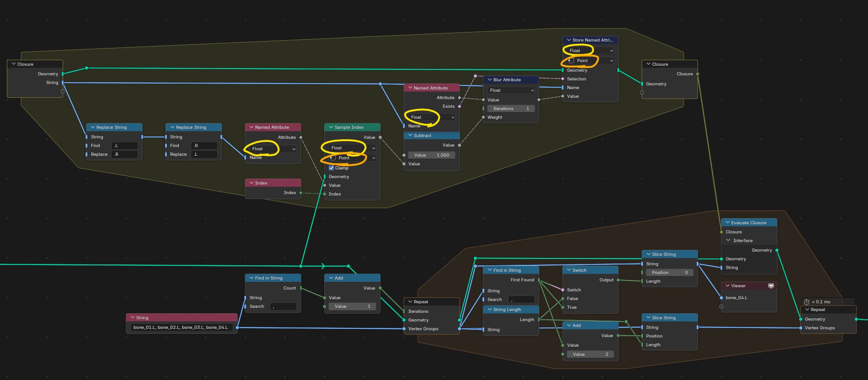Click the bone_04.L label in the Viewer node

pyautogui.click(x=736, y=298)
